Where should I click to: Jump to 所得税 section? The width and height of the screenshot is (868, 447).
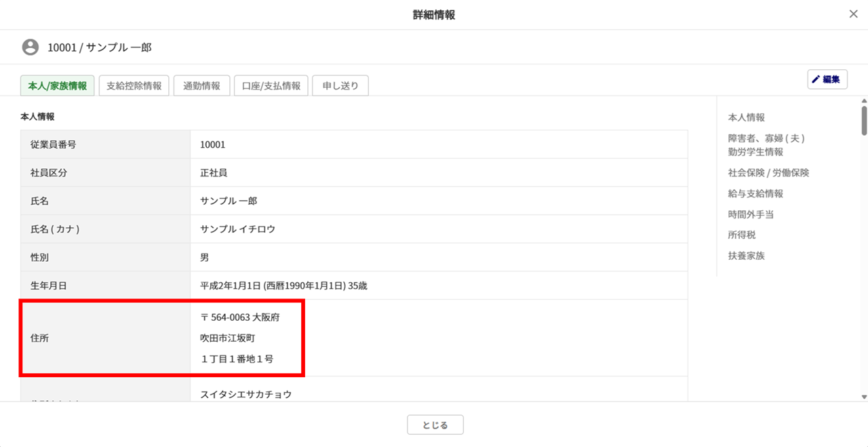click(742, 235)
